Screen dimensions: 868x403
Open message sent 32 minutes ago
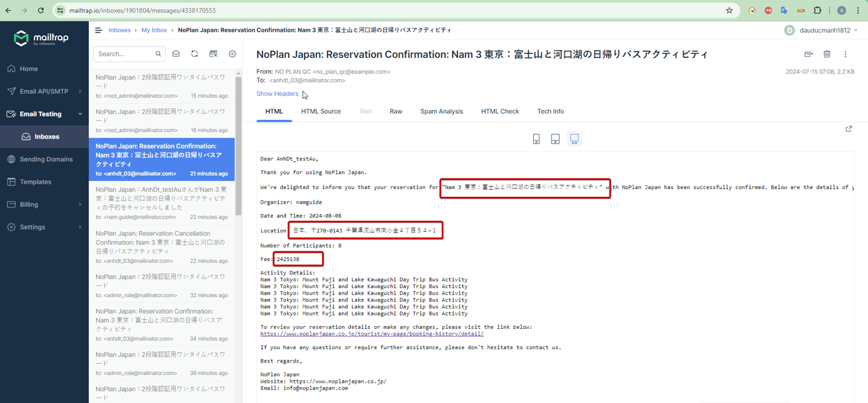tap(161, 286)
